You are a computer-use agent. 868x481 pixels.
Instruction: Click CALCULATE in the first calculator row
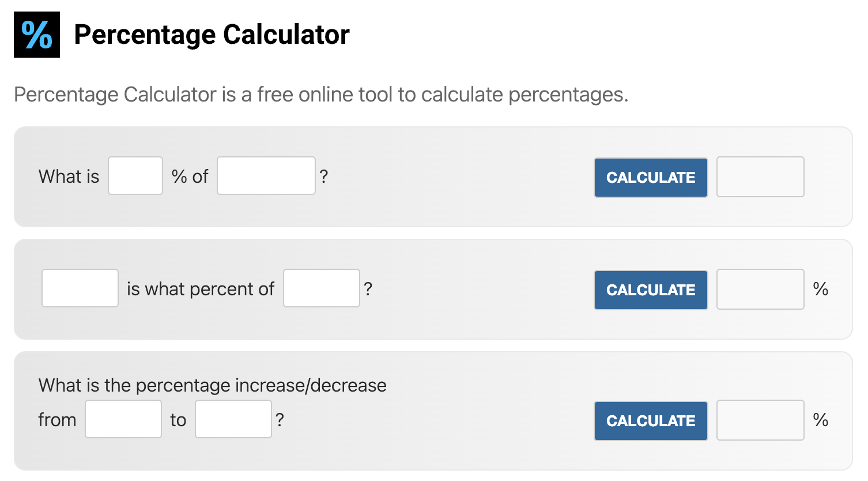650,178
